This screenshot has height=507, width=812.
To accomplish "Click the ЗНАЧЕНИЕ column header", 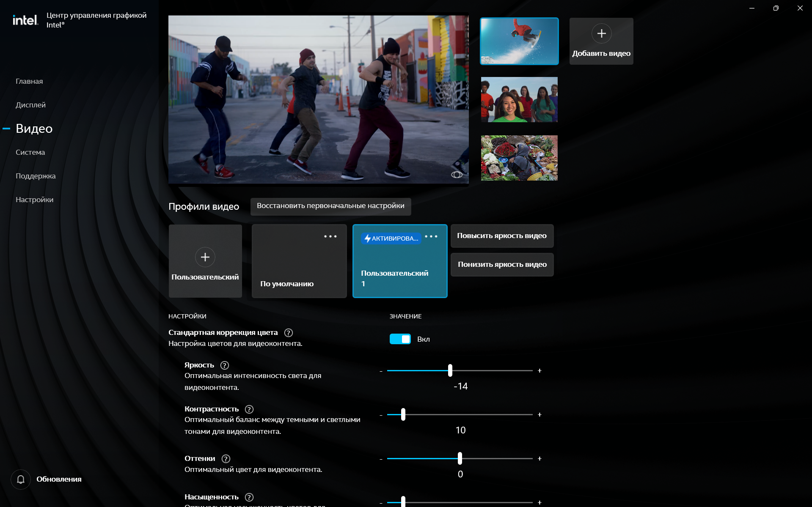I will [405, 316].
